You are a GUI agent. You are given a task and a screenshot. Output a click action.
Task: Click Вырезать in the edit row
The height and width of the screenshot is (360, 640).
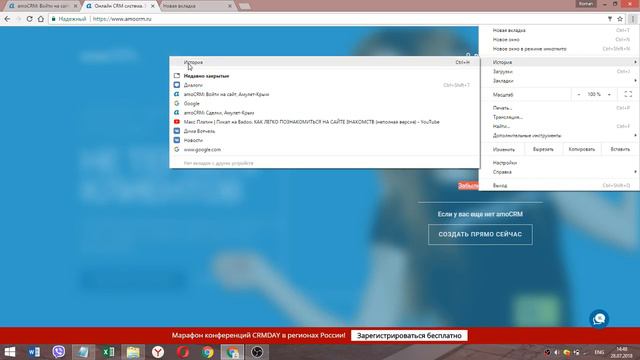(543, 149)
